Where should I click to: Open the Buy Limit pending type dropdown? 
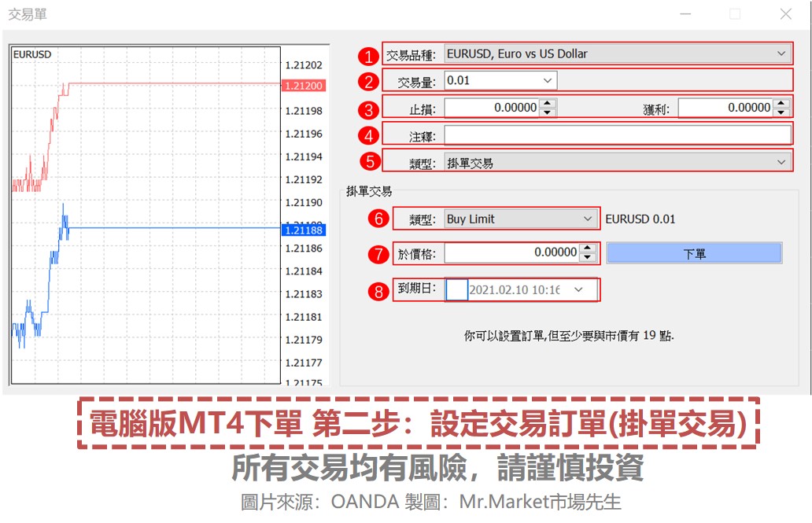tap(520, 219)
